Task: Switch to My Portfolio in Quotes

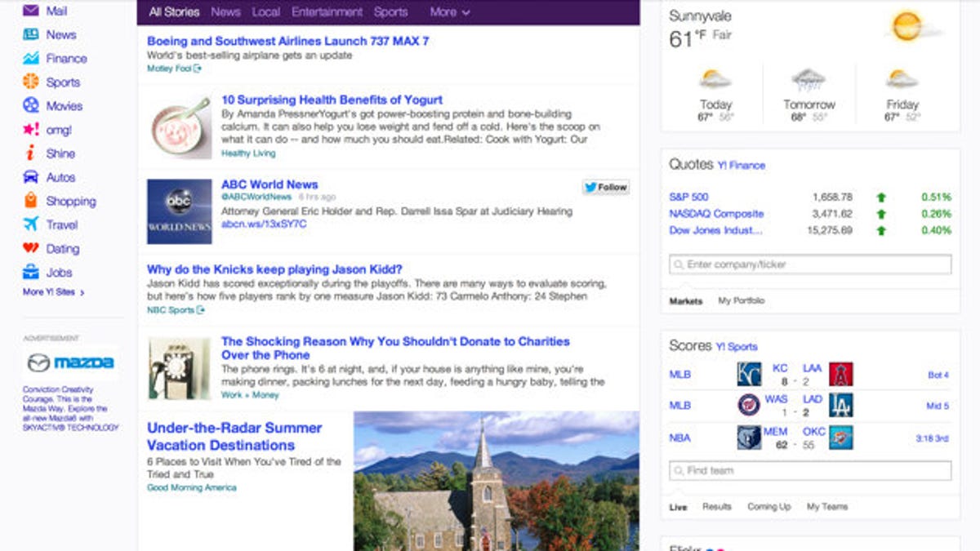Action: click(741, 301)
